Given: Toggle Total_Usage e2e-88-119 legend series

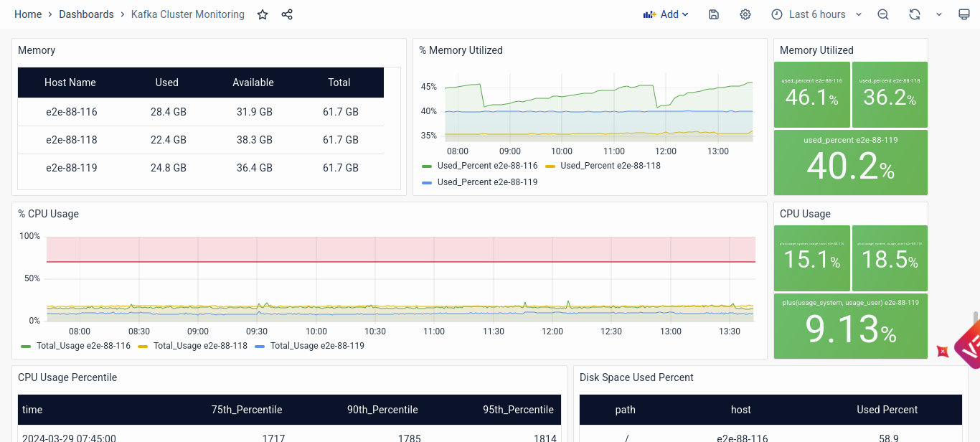Looking at the screenshot, I should coord(316,346).
